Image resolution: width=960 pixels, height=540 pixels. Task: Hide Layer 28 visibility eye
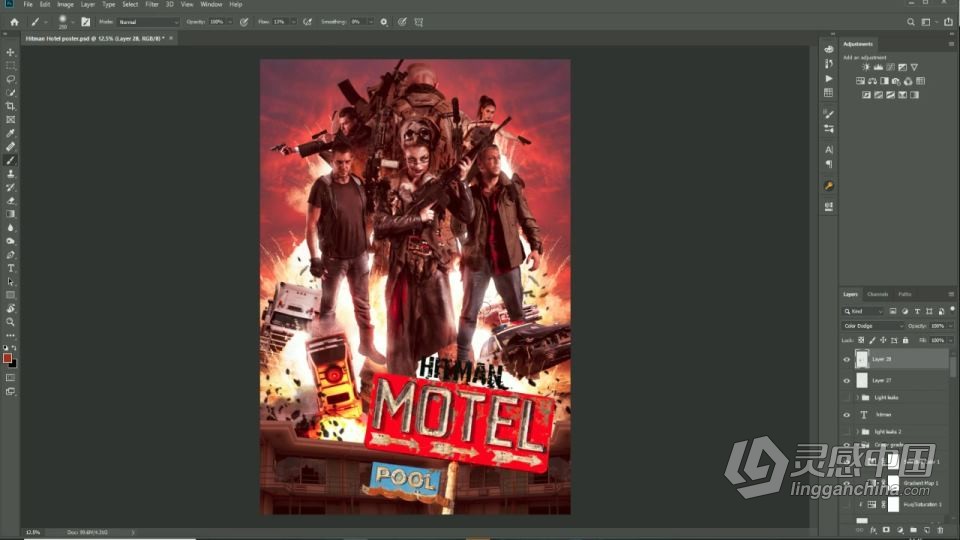pyautogui.click(x=847, y=359)
